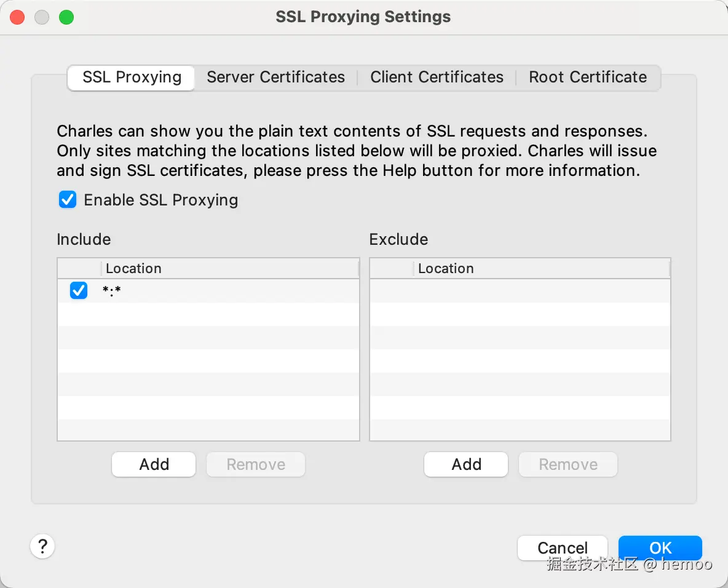The width and height of the screenshot is (728, 588).
Task: Click the green zoom window button
Action: coord(66,17)
